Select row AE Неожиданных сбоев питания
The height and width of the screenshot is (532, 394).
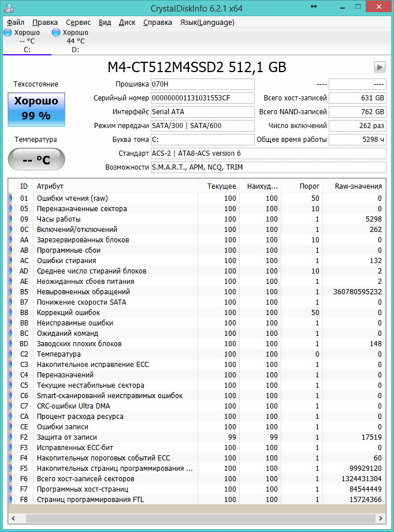[197, 281]
